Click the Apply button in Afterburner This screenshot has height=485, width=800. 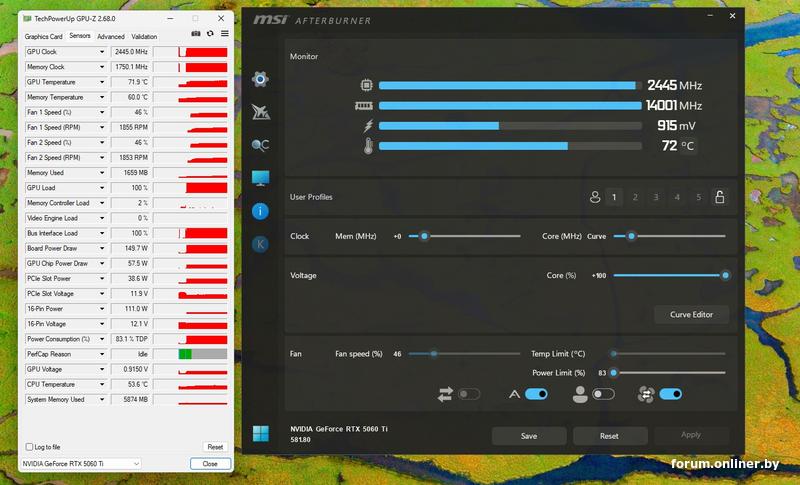[691, 435]
